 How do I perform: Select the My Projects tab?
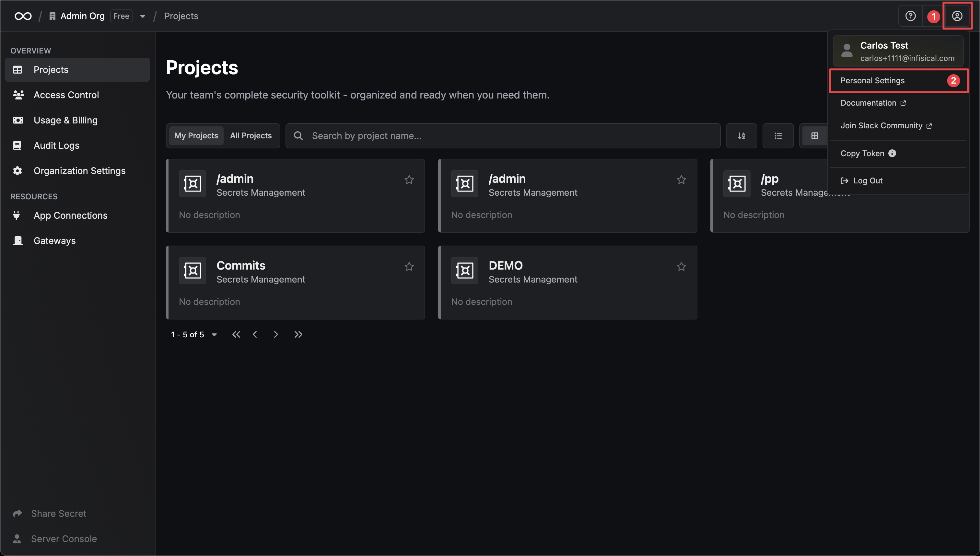196,135
